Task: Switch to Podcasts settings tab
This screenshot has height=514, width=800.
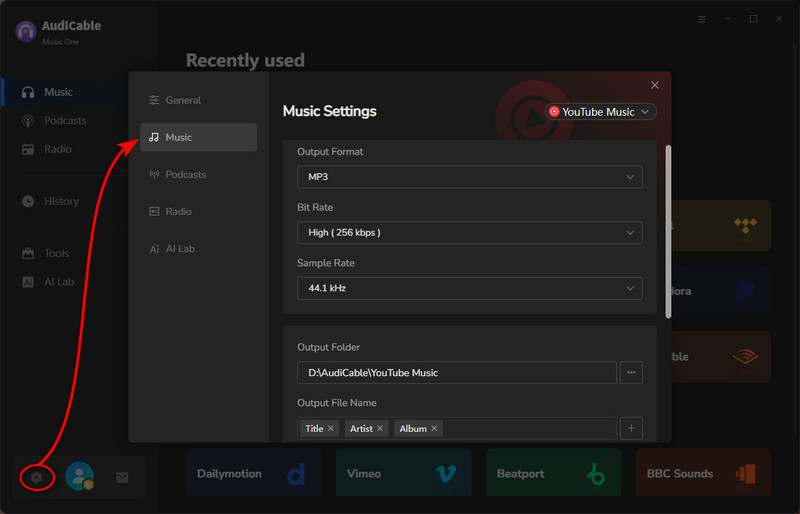Action: pos(198,175)
